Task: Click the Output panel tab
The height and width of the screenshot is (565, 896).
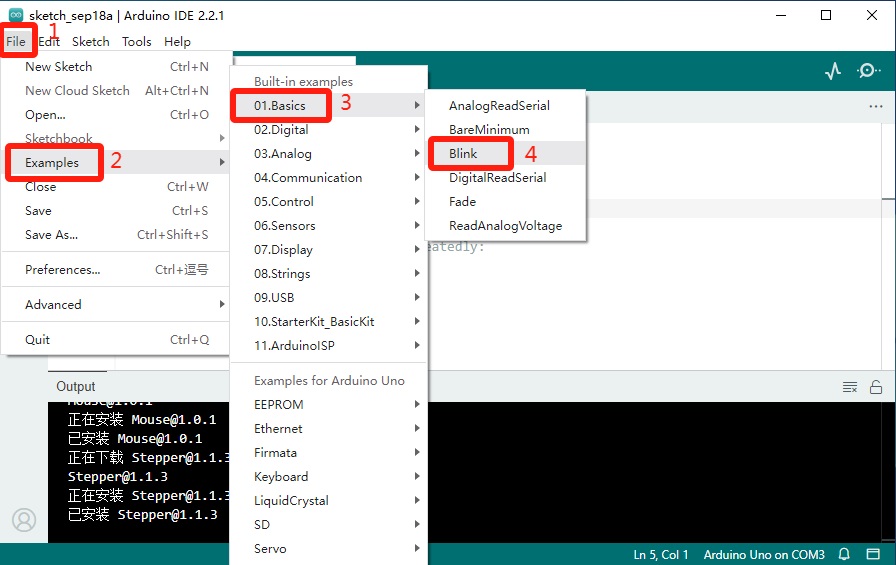Action: pyautogui.click(x=75, y=386)
